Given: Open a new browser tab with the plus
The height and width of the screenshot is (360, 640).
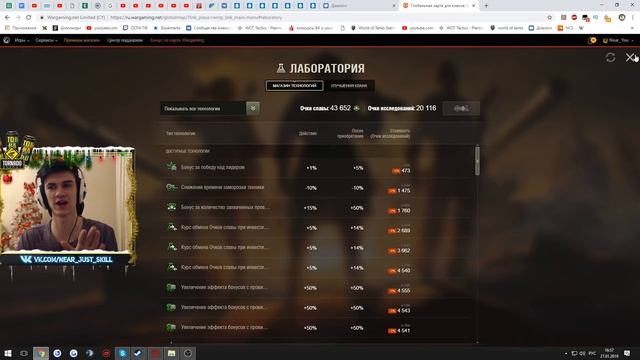Looking at the screenshot, I should point(486,6).
